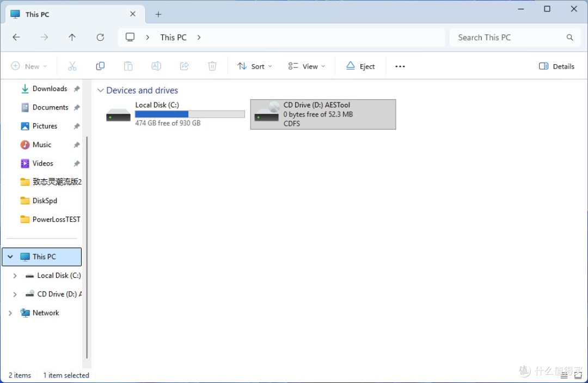Select the Local Disk (C:) drive icon
Screen dimensions: 588x383
pyautogui.click(x=118, y=115)
